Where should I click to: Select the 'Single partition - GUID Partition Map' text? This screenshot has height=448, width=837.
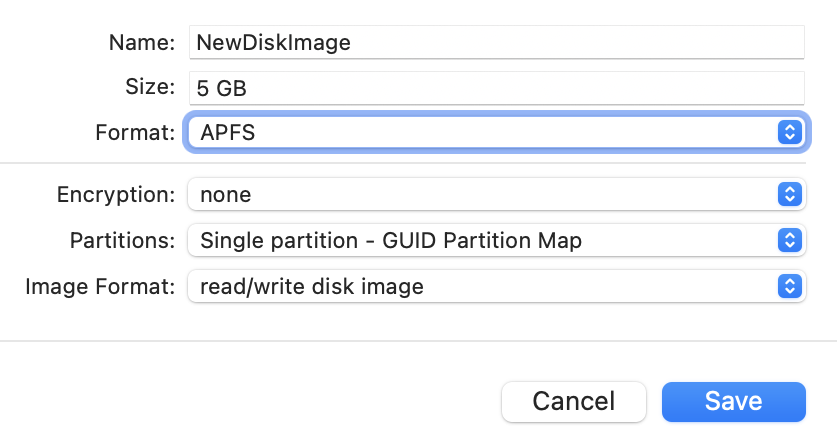pos(391,240)
